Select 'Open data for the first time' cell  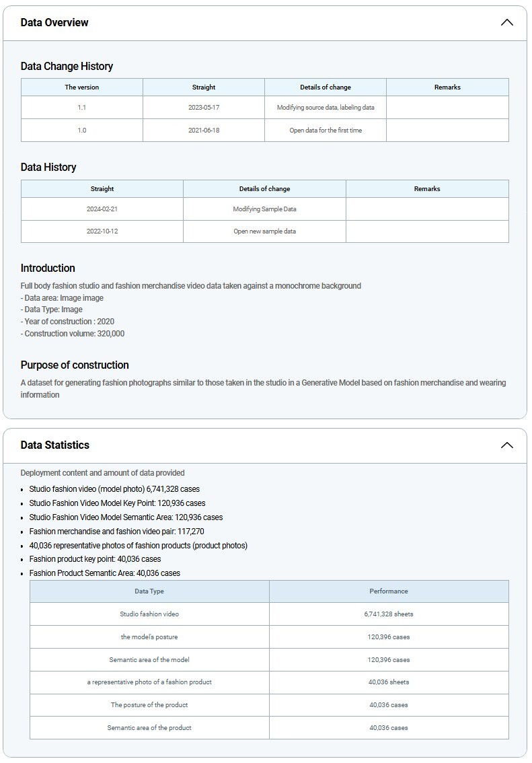point(326,130)
